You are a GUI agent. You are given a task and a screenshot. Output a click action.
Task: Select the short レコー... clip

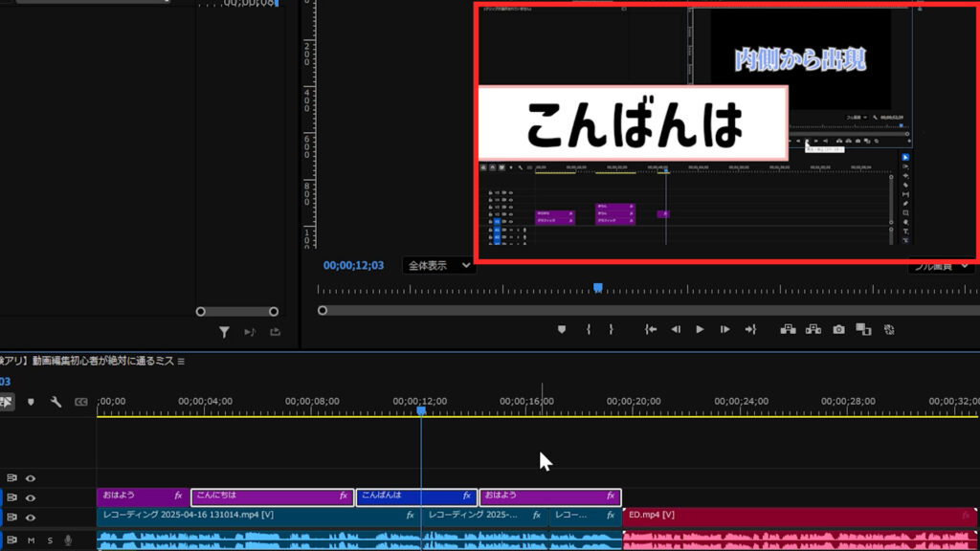(585, 517)
